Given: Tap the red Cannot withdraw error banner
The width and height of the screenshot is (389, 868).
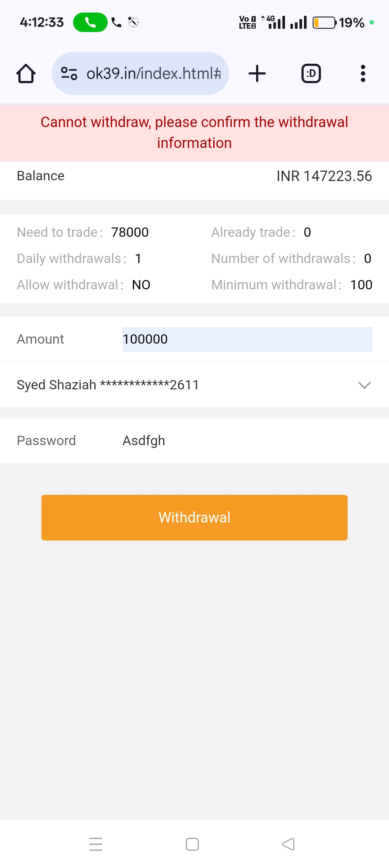Looking at the screenshot, I should click(194, 132).
